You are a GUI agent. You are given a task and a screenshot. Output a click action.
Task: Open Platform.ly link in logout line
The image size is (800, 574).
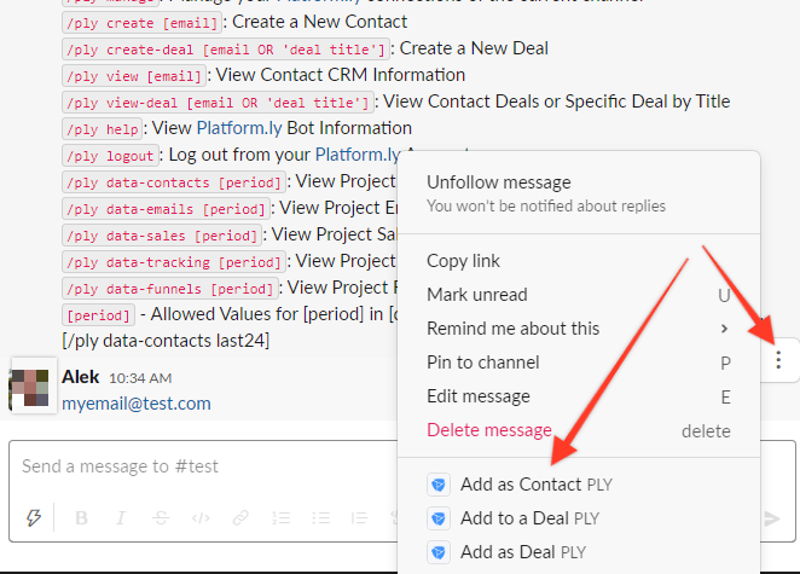coord(358,155)
